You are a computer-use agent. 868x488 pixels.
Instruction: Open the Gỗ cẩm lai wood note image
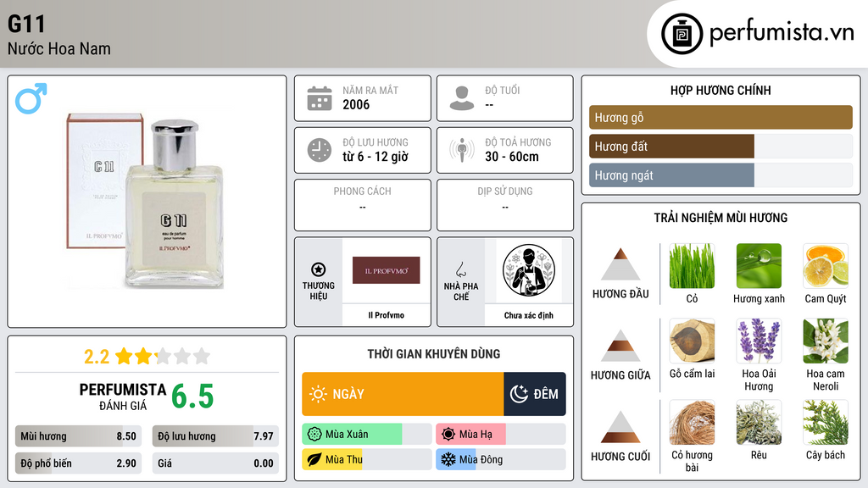click(x=692, y=341)
